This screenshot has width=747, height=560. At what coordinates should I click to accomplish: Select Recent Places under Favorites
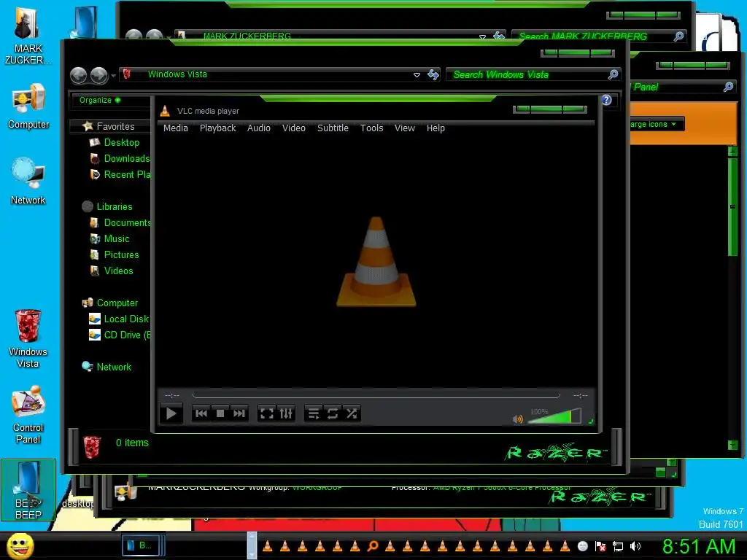[x=120, y=175]
